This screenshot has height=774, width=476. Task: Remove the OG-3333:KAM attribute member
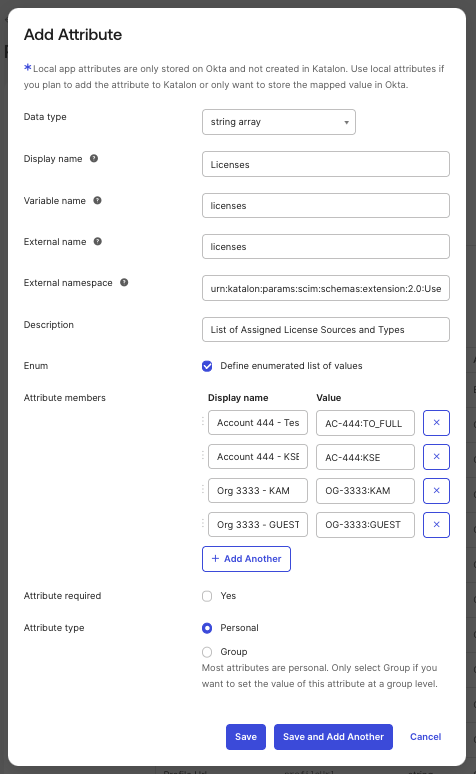click(x=436, y=491)
